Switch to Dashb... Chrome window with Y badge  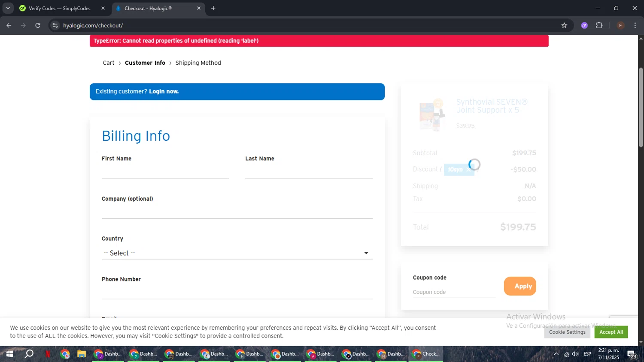(x=143, y=354)
